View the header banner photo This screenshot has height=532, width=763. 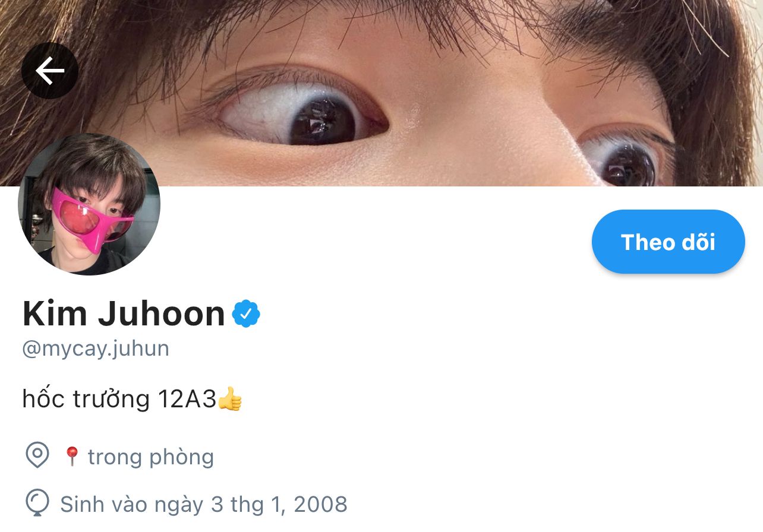click(x=381, y=93)
